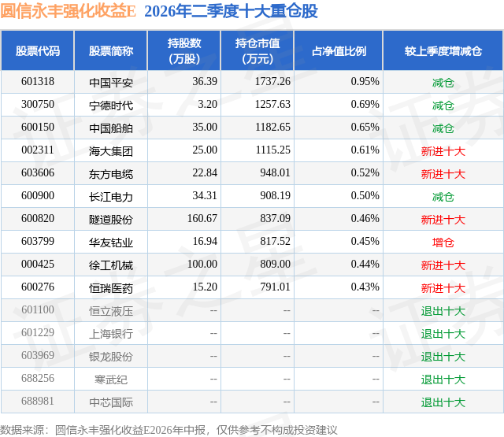Click 东方电缆 stock name
The width and height of the screenshot is (504, 437).
coord(111,173)
